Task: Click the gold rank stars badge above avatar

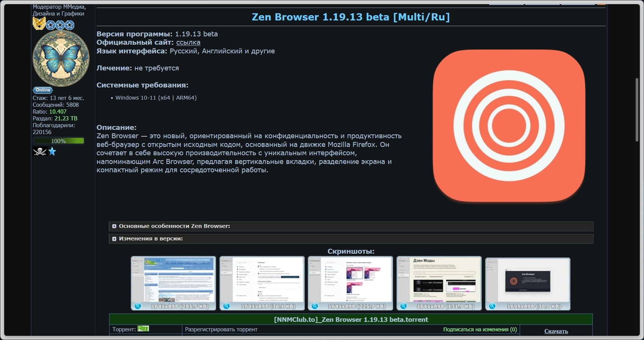Action: click(x=53, y=24)
